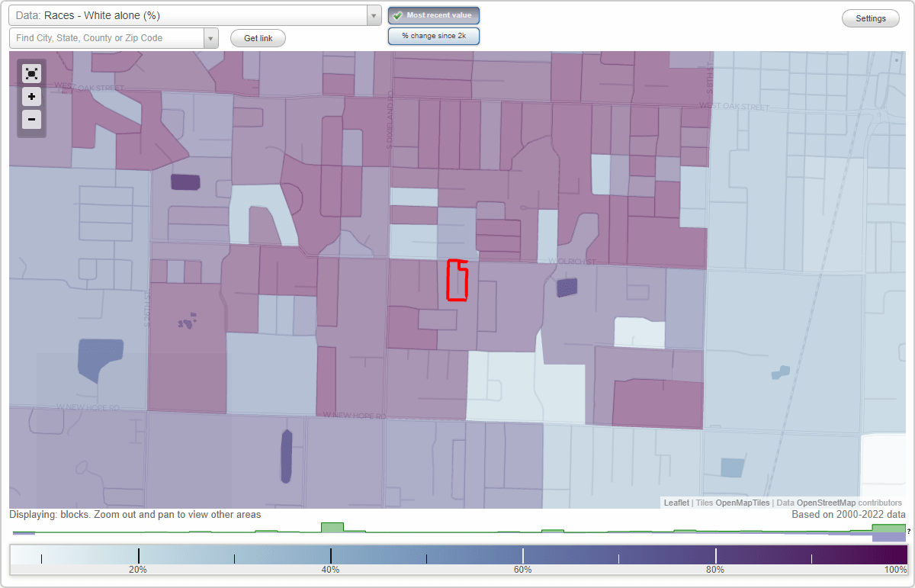Click the 60% label on the legend
The image size is (915, 588).
point(523,570)
